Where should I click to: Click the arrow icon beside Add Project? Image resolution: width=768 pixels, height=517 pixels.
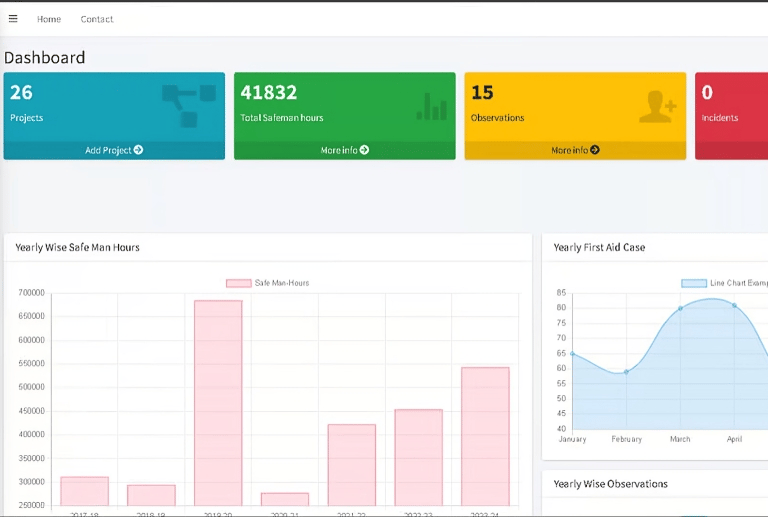(x=139, y=150)
